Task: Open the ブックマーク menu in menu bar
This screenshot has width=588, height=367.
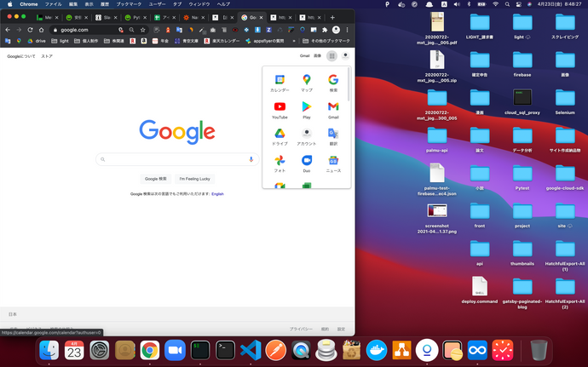Action: click(x=129, y=4)
